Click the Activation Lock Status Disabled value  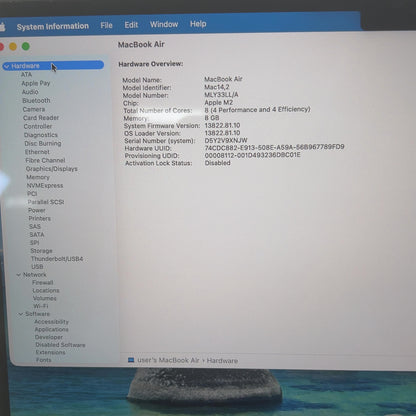point(217,163)
